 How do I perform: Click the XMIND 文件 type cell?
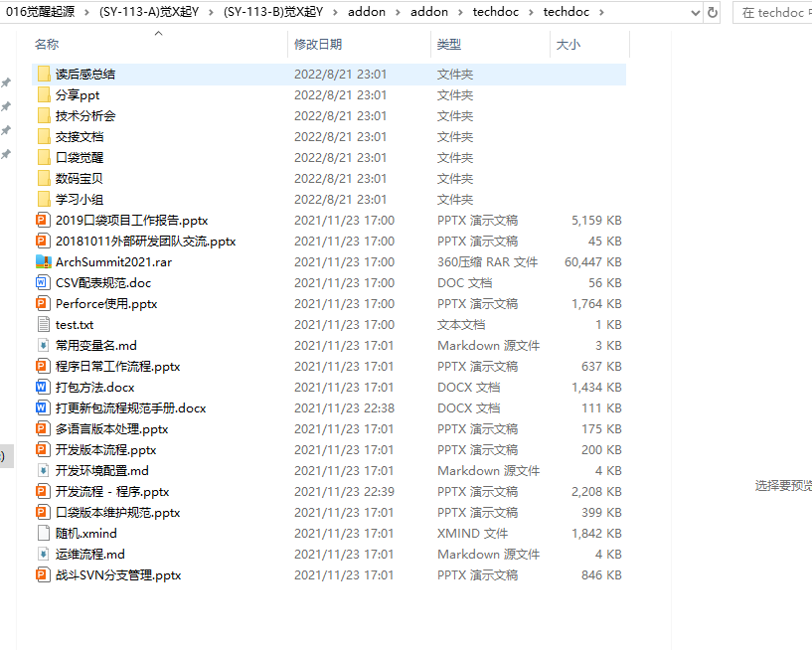coord(472,533)
